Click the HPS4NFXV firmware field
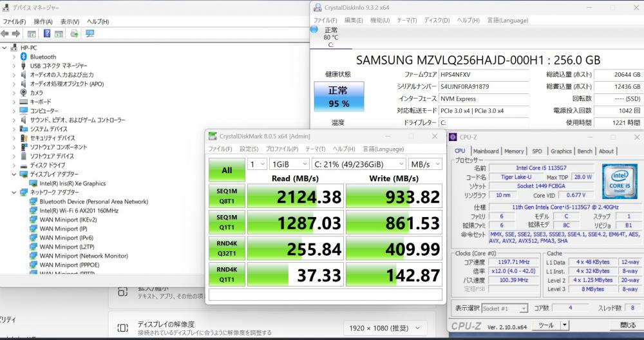The image size is (644, 340). 484,75
